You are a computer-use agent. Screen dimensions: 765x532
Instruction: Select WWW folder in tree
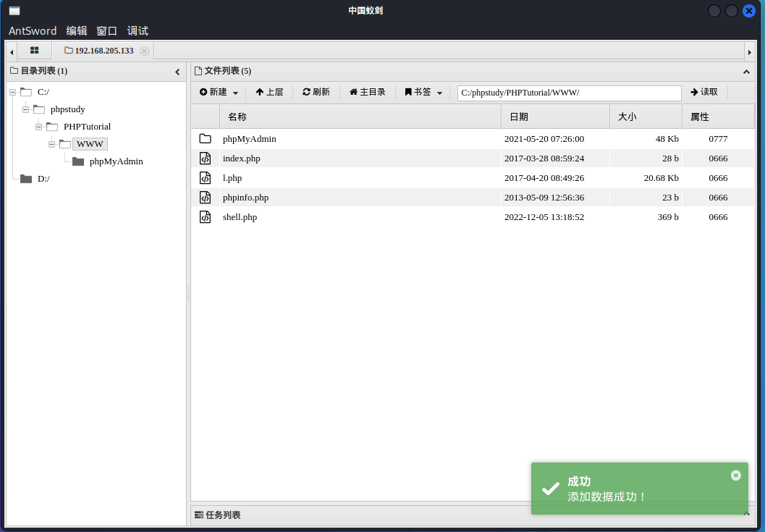[90, 144]
